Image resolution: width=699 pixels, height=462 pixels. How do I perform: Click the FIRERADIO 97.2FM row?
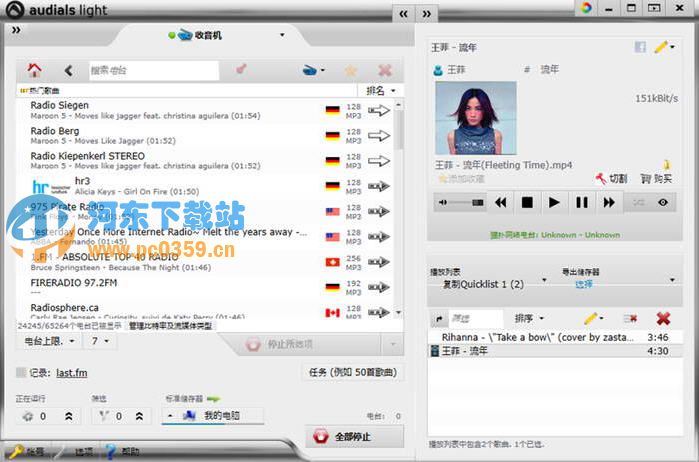(x=205, y=287)
